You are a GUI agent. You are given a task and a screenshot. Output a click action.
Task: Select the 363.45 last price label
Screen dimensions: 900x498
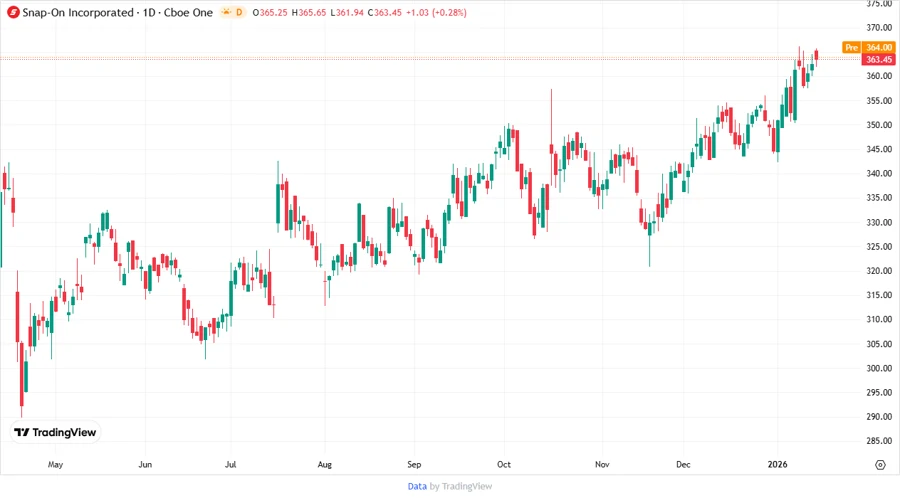878,60
